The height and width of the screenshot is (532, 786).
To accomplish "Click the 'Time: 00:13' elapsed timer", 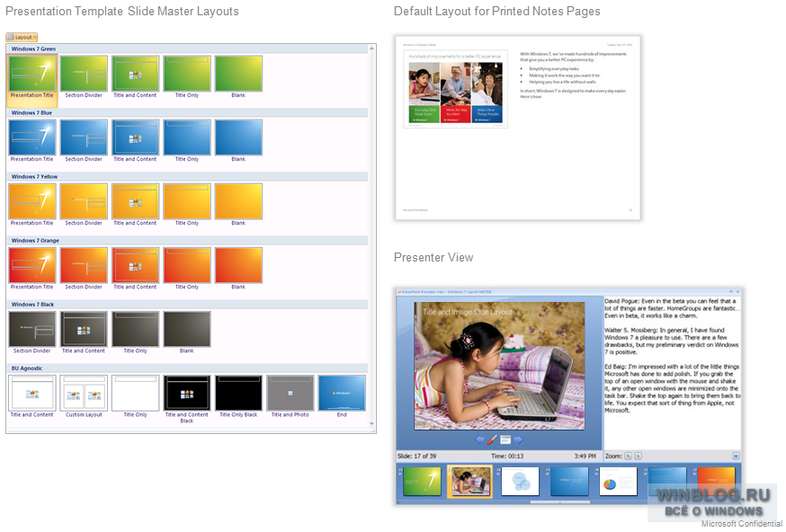I will [x=507, y=457].
